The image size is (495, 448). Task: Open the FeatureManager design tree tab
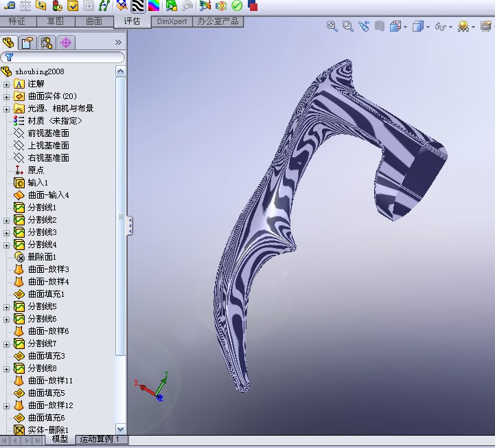[x=8, y=43]
